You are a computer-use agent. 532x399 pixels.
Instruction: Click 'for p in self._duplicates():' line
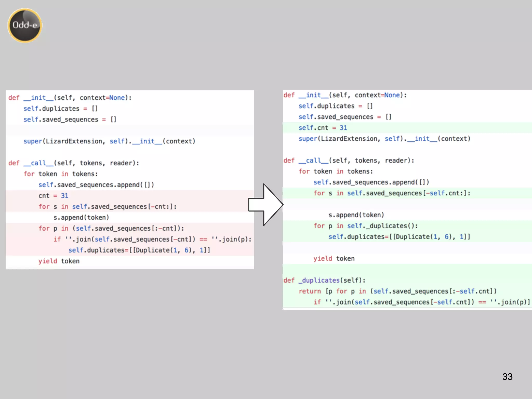point(365,226)
